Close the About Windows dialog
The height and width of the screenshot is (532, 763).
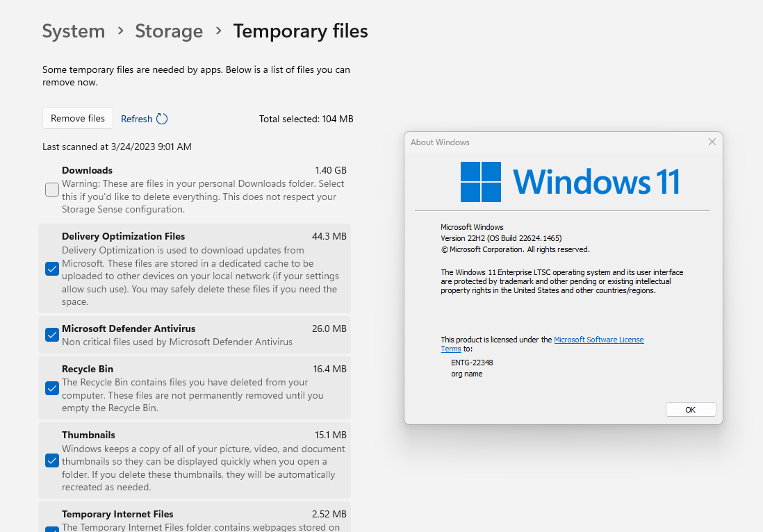coord(712,142)
